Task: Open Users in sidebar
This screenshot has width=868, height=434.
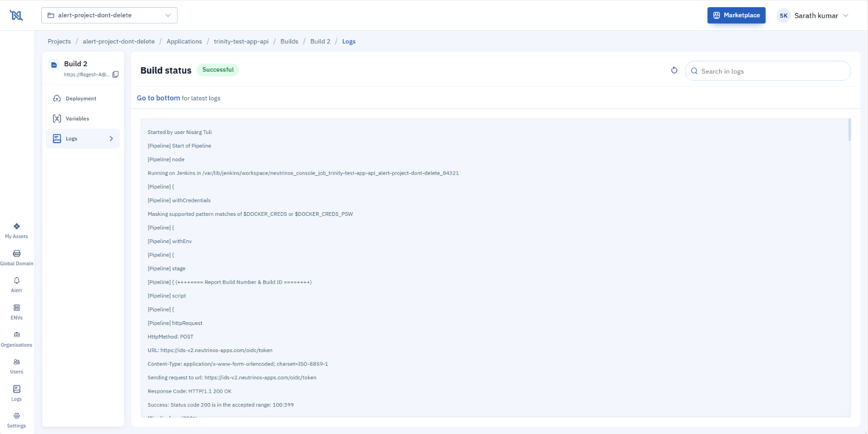Action: [x=17, y=366]
